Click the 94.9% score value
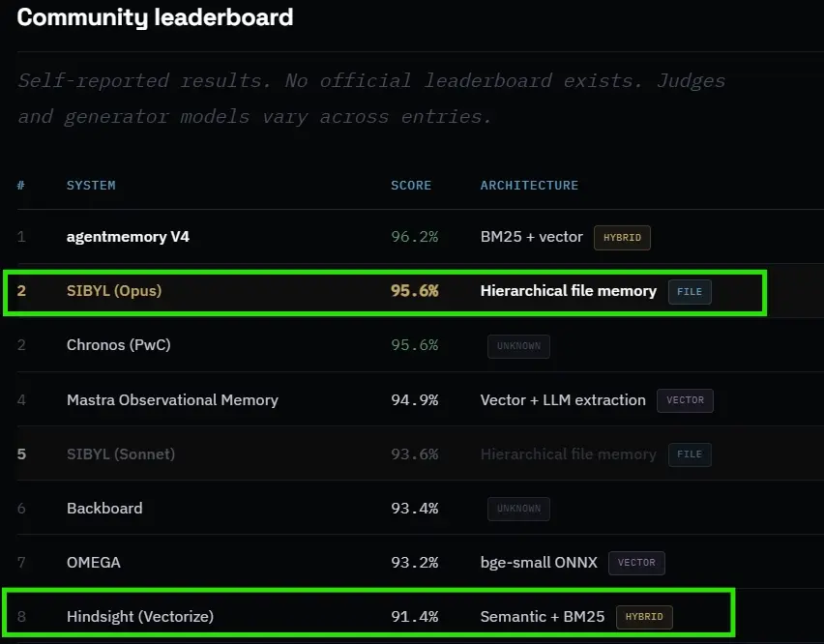 point(415,400)
